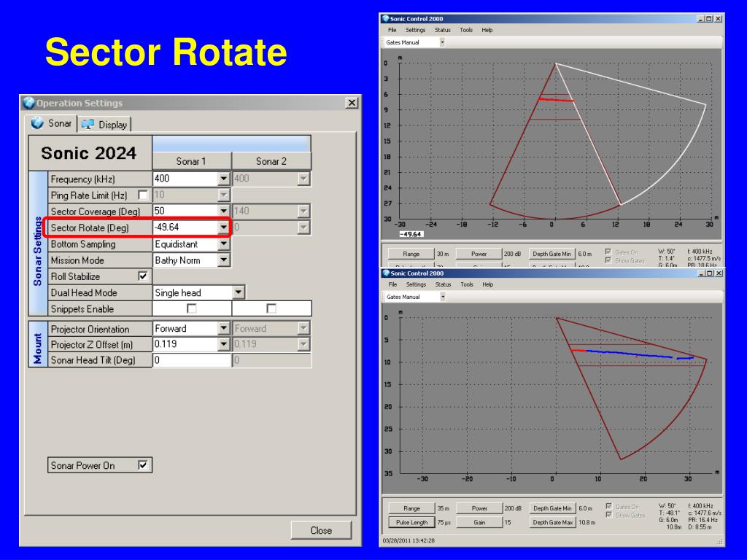
Task: Open the Frequency (kHz) dropdown for Sonar 1
Action: [223, 179]
